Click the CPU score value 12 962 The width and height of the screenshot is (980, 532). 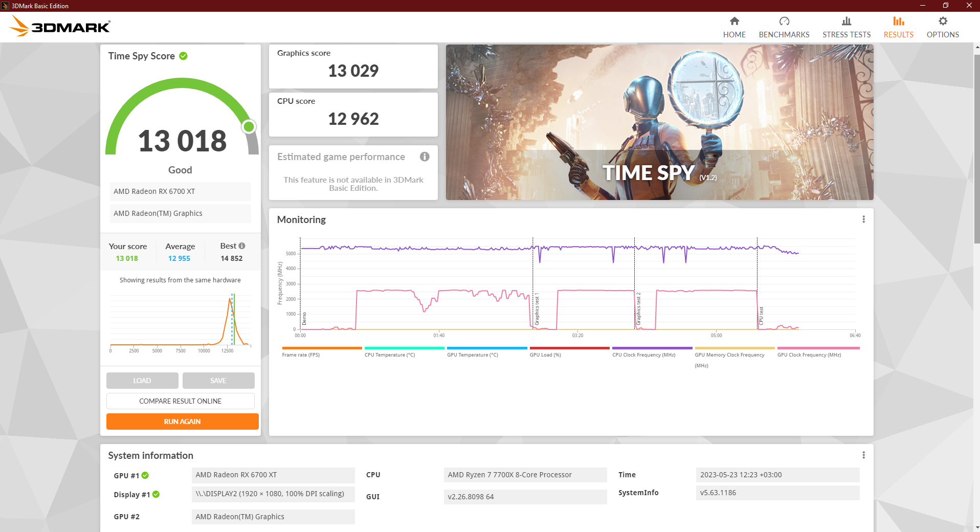pos(353,119)
